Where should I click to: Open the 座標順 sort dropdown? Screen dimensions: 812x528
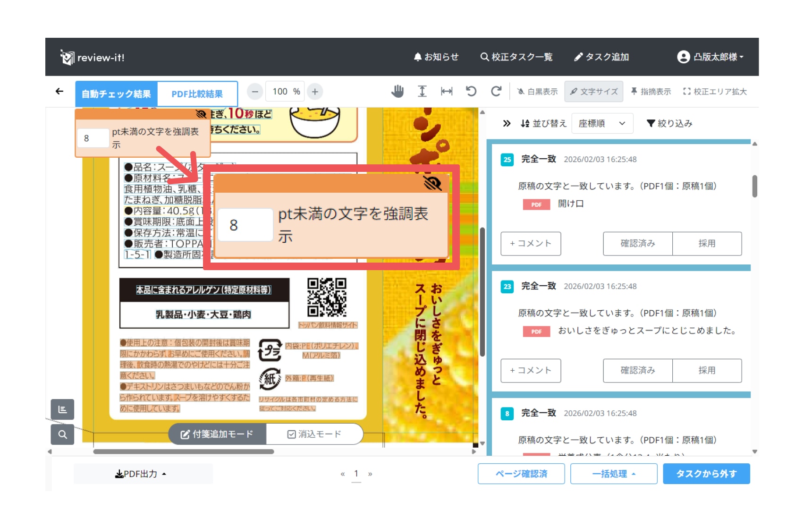pyautogui.click(x=601, y=124)
